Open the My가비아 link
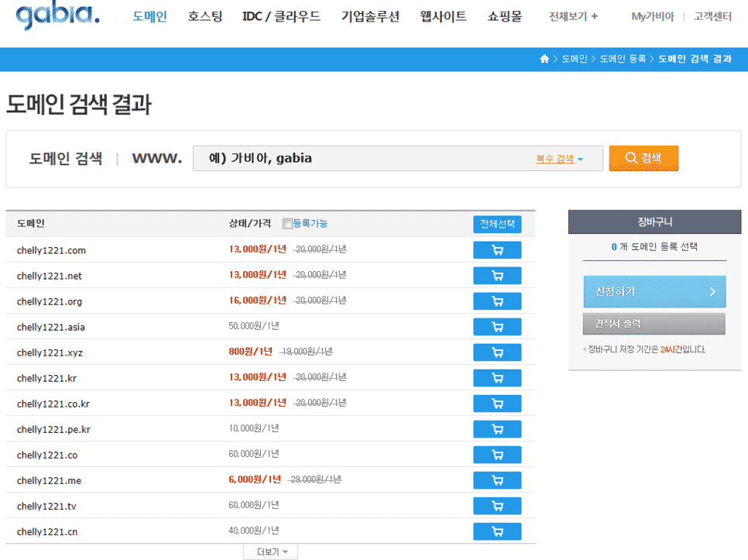Viewport: 748px width, 560px height. 653,17
